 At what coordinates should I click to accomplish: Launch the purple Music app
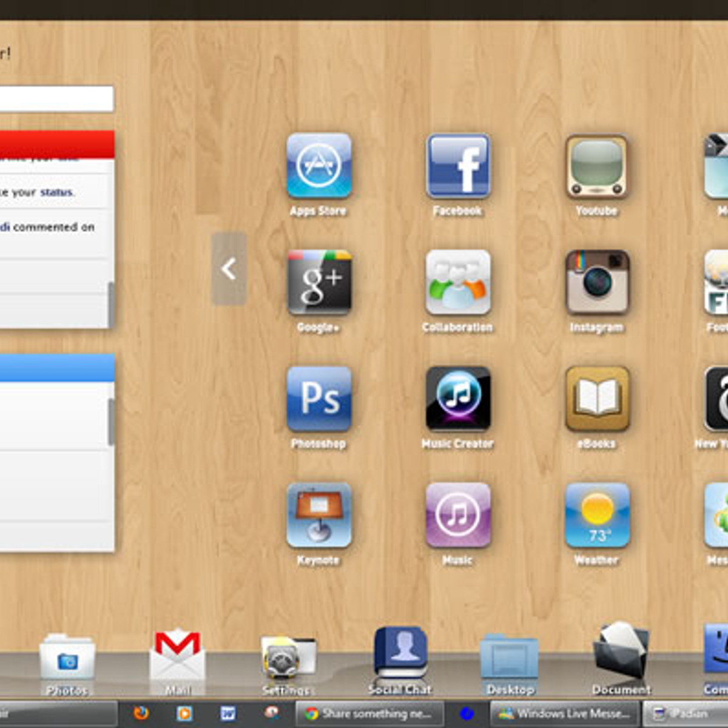pos(458,515)
